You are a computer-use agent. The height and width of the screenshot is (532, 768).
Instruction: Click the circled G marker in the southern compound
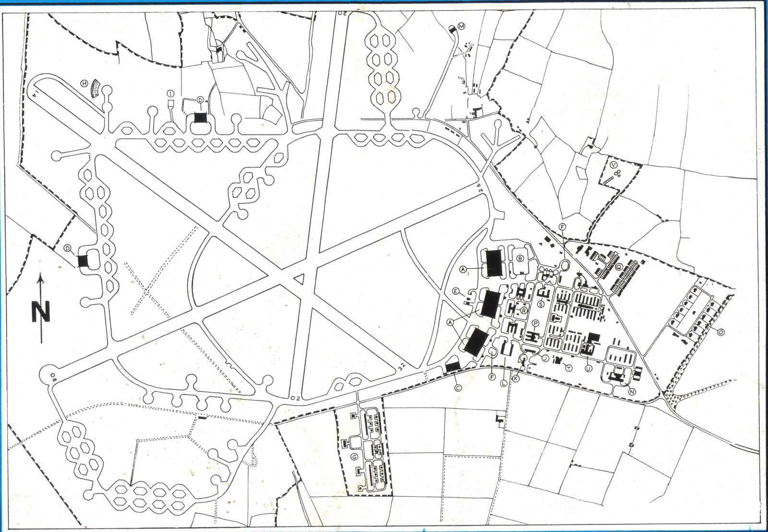(x=354, y=457)
